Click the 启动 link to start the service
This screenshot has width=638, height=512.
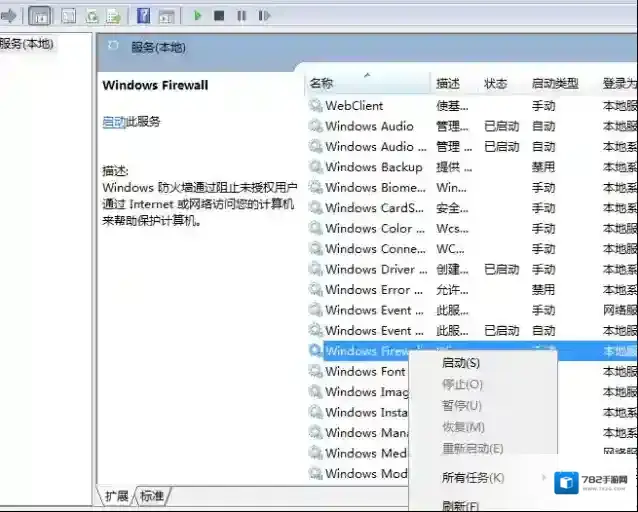click(113, 122)
